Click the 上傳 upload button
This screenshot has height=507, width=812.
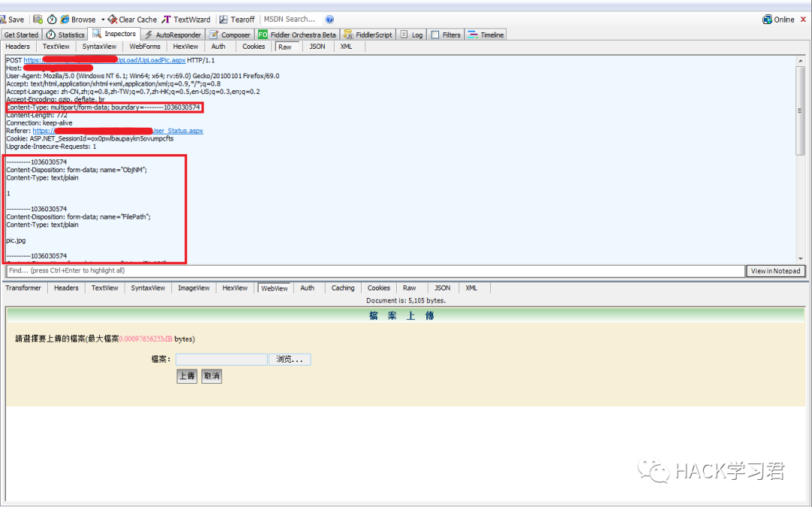187,376
